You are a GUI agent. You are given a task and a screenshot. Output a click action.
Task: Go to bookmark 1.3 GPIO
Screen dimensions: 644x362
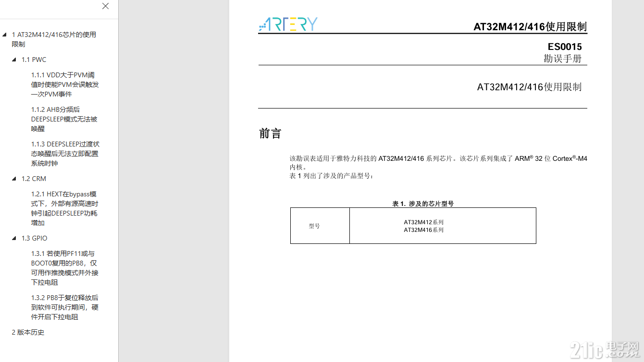pos(34,238)
